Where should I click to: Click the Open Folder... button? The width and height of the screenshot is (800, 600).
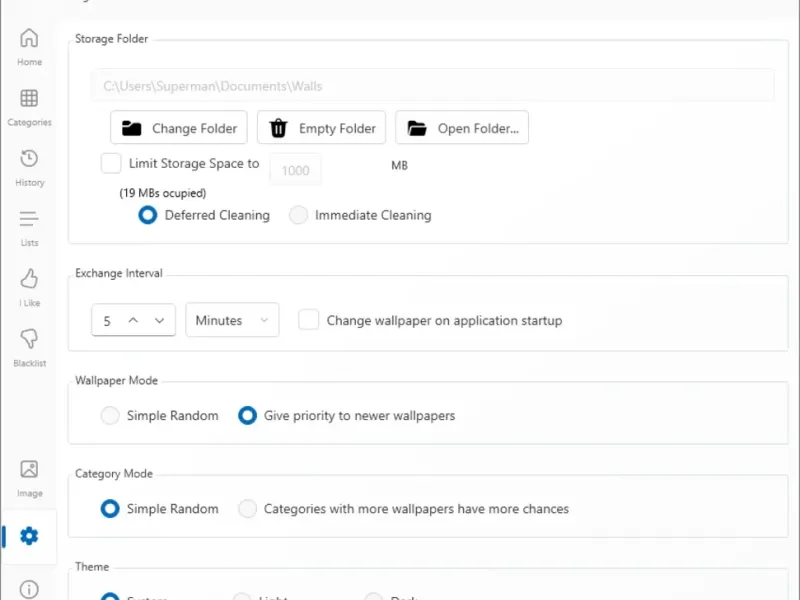(x=462, y=128)
